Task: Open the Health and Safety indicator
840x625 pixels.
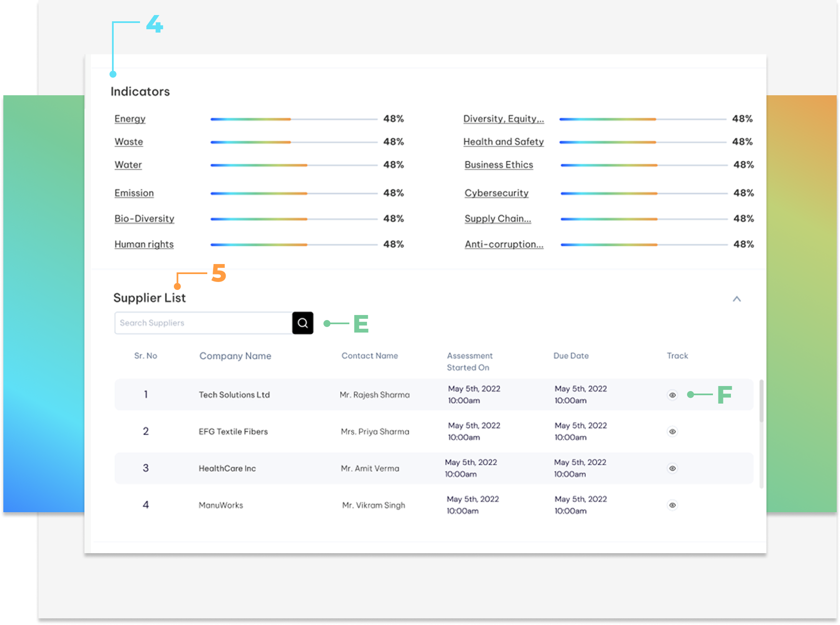Action: click(503, 142)
